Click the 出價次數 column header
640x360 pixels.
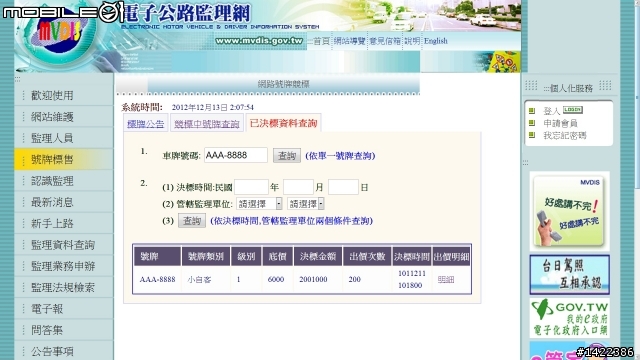(x=367, y=256)
